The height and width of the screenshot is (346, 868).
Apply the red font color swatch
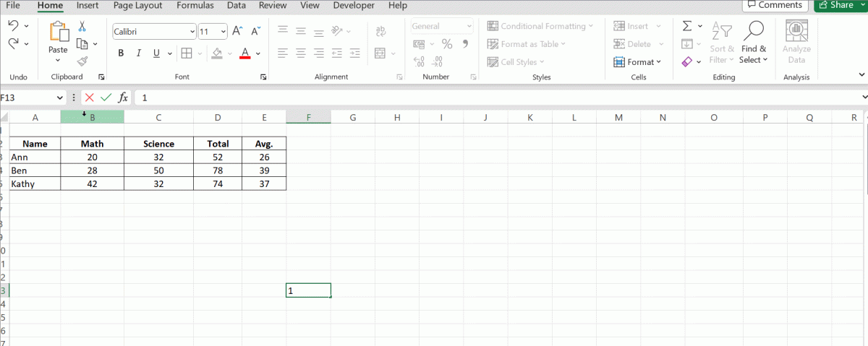pyautogui.click(x=245, y=53)
